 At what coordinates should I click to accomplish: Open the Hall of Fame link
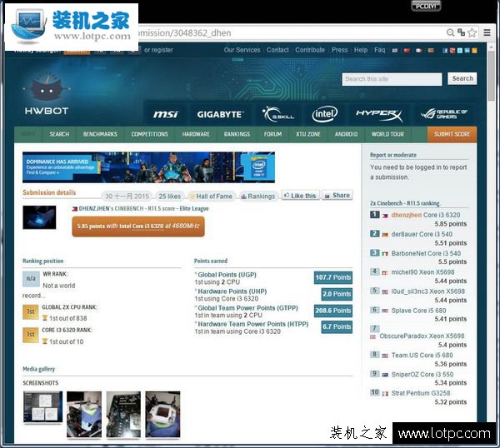pyautogui.click(x=211, y=197)
